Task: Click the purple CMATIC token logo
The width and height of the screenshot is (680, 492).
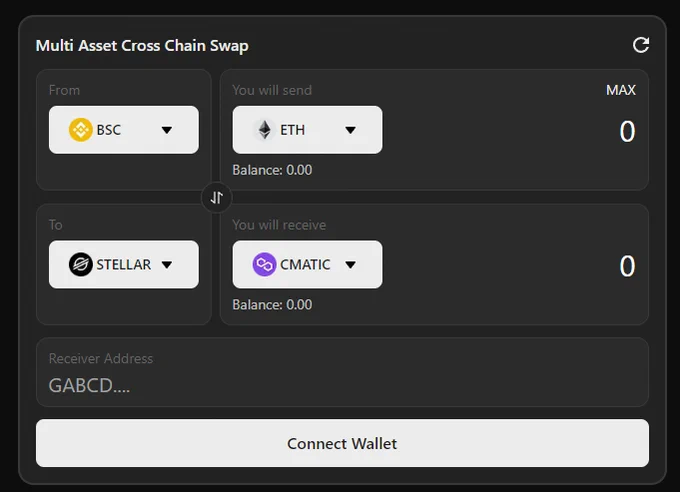Action: click(x=264, y=264)
